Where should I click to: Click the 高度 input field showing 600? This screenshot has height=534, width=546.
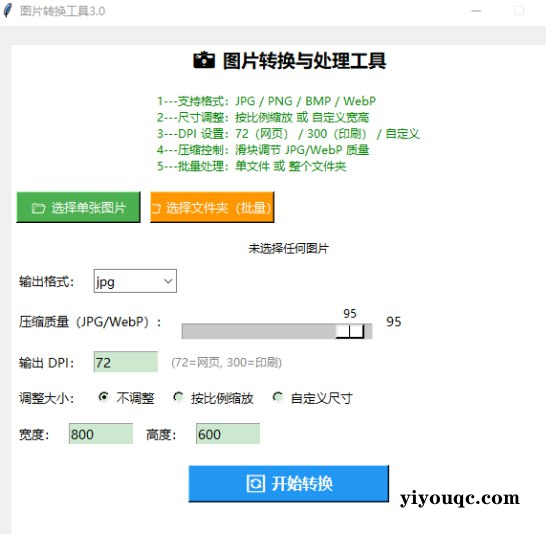click(x=228, y=434)
